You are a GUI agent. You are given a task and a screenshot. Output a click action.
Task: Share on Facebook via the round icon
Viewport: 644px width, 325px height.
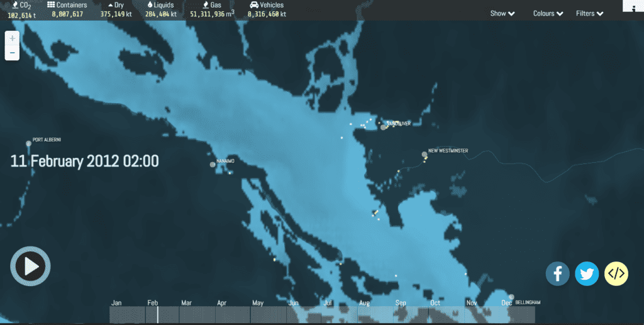[557, 273]
